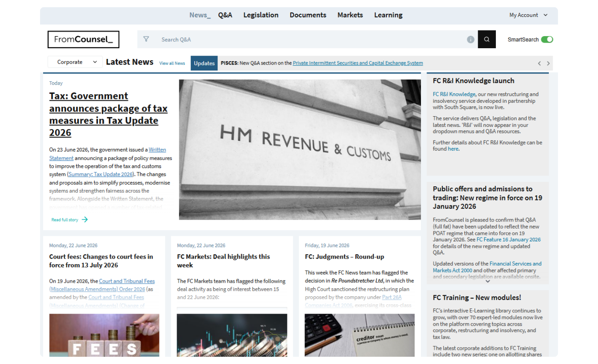The height and width of the screenshot is (364, 598).
Task: Click the Updates label button
Action: [204, 63]
